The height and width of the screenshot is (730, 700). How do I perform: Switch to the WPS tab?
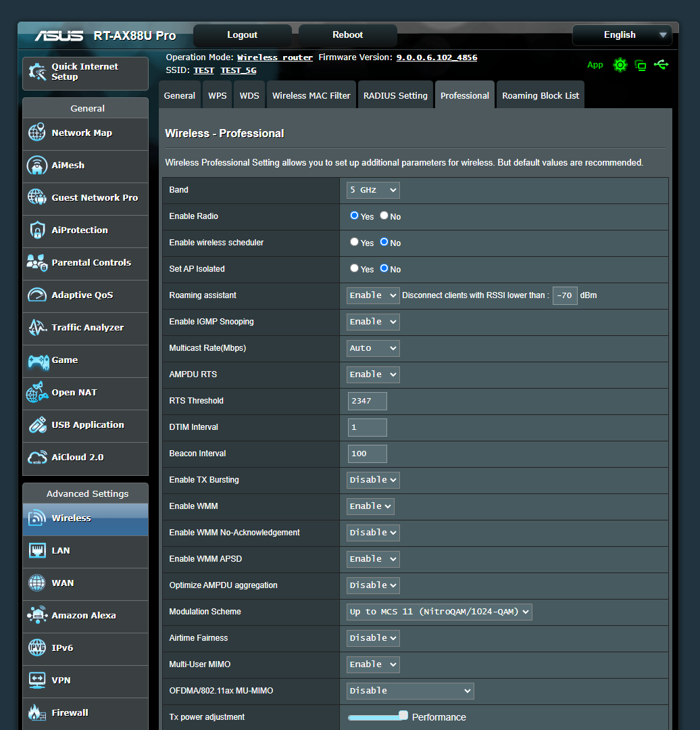pos(218,95)
